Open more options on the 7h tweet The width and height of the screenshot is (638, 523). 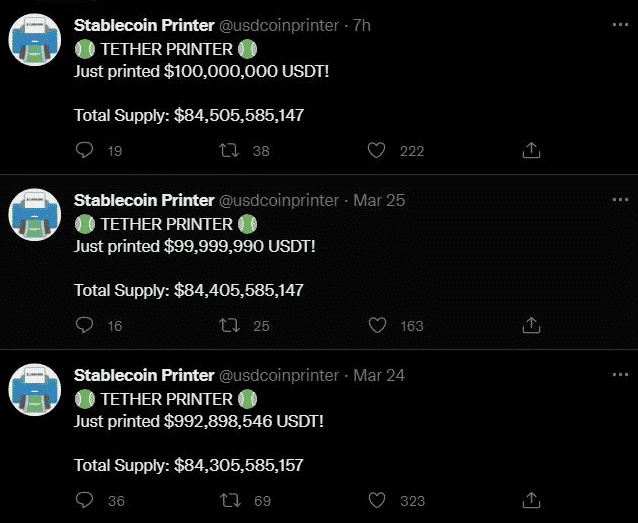[620, 25]
